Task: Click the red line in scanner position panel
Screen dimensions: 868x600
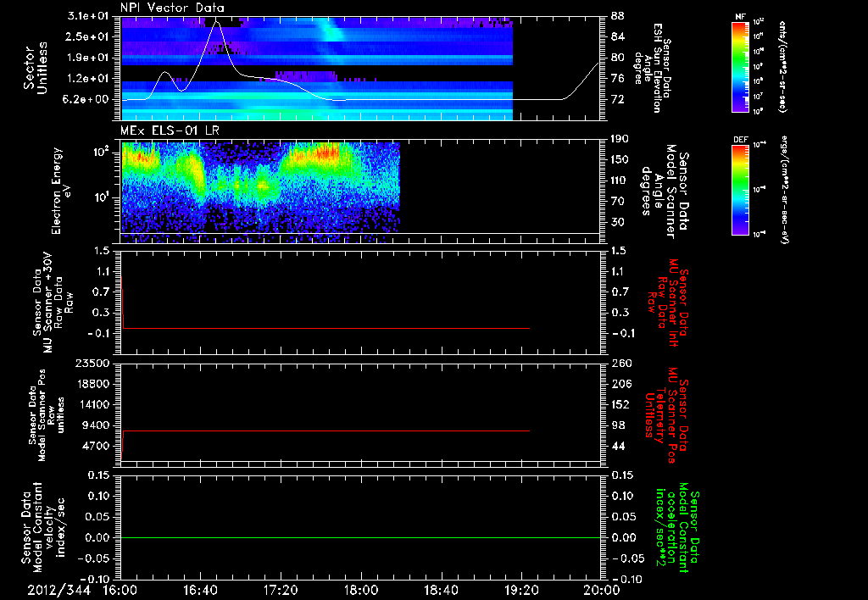Action: click(325, 431)
